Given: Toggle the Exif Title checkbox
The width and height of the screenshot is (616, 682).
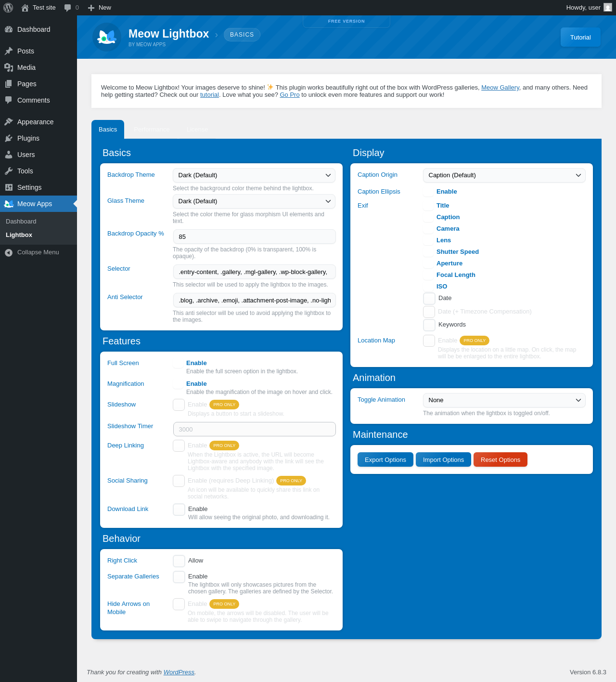Looking at the screenshot, I should pos(429,206).
